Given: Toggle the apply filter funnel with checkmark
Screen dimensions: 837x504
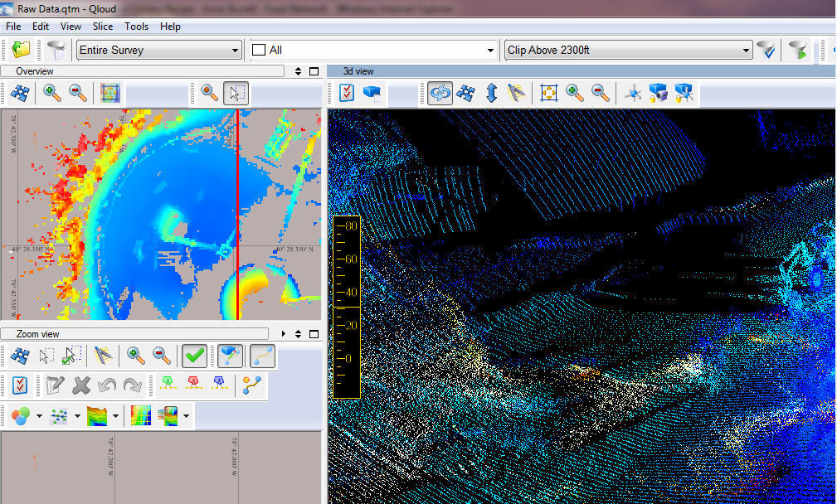Looking at the screenshot, I should pyautogui.click(x=766, y=50).
